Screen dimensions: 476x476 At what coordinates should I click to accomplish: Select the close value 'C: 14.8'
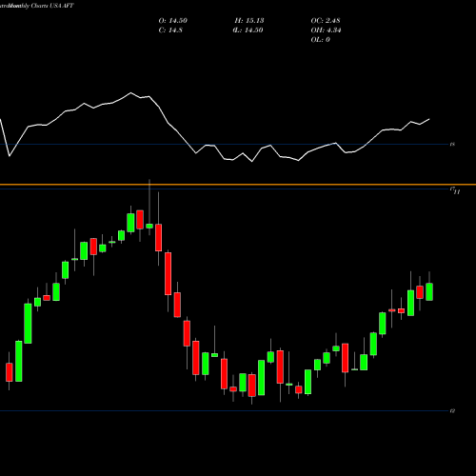[170, 30]
